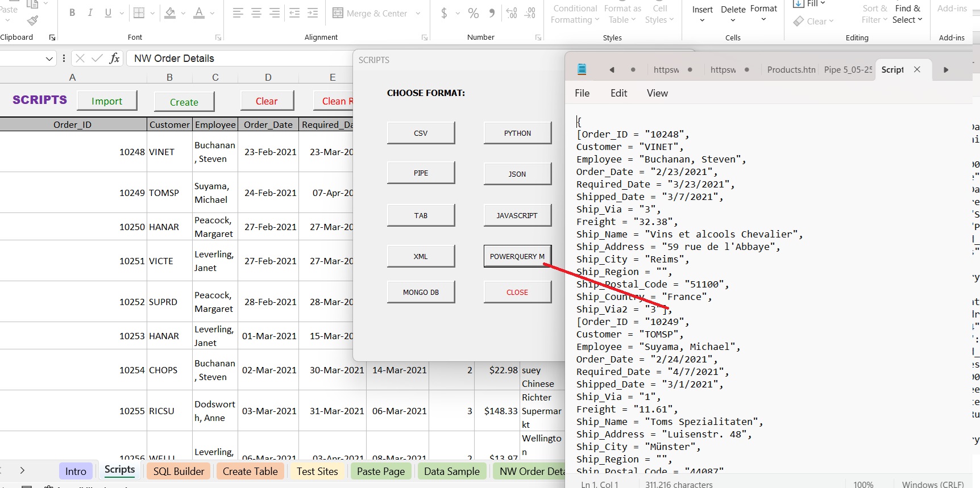
Task: Choose CSV format
Action: pyautogui.click(x=421, y=133)
